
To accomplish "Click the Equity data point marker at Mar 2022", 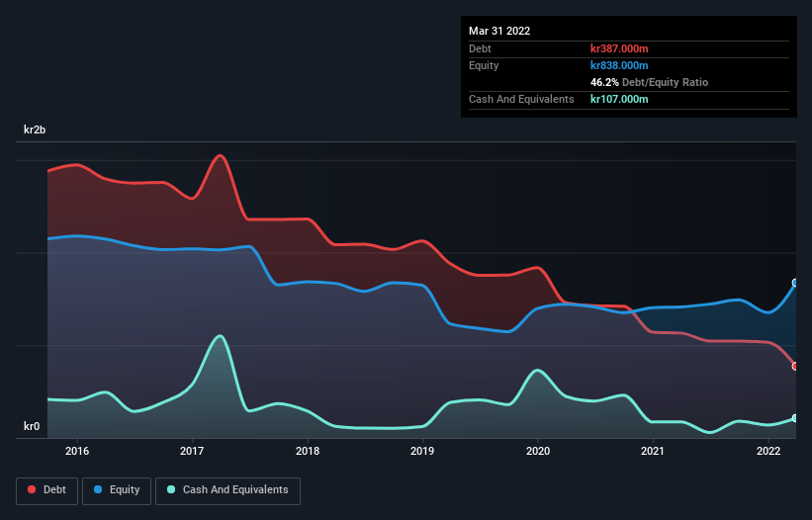I will tap(795, 283).
